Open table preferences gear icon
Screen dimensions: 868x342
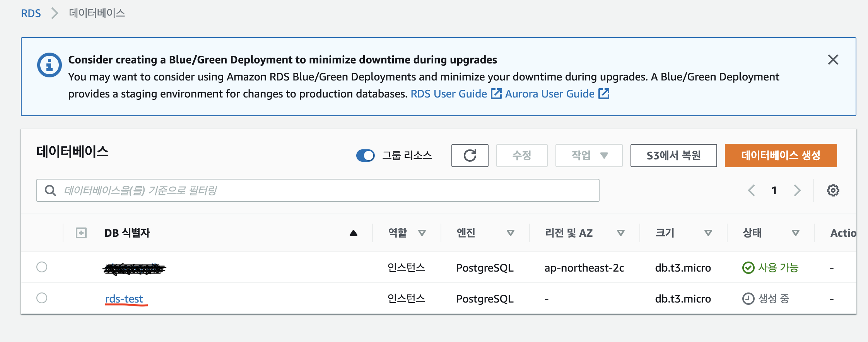833,190
